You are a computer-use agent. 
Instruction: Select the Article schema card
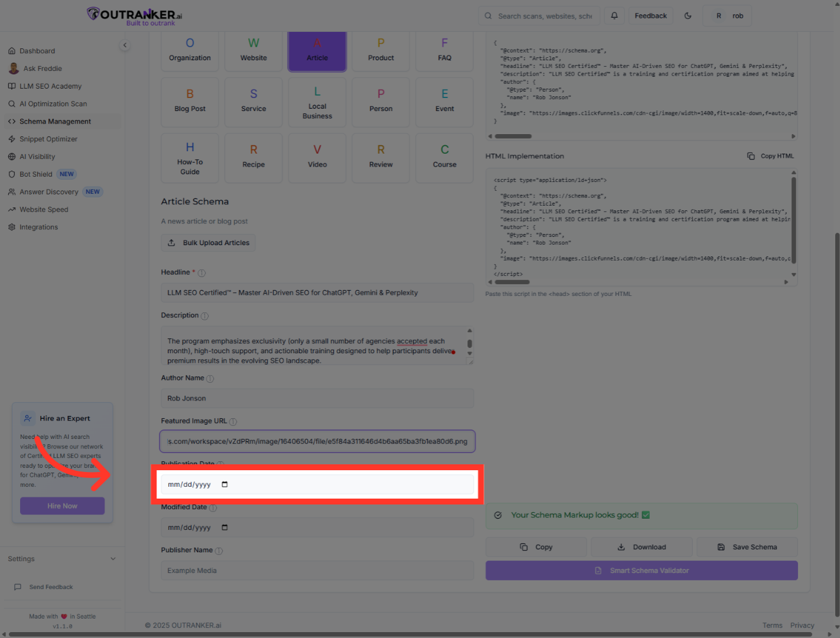(x=317, y=51)
